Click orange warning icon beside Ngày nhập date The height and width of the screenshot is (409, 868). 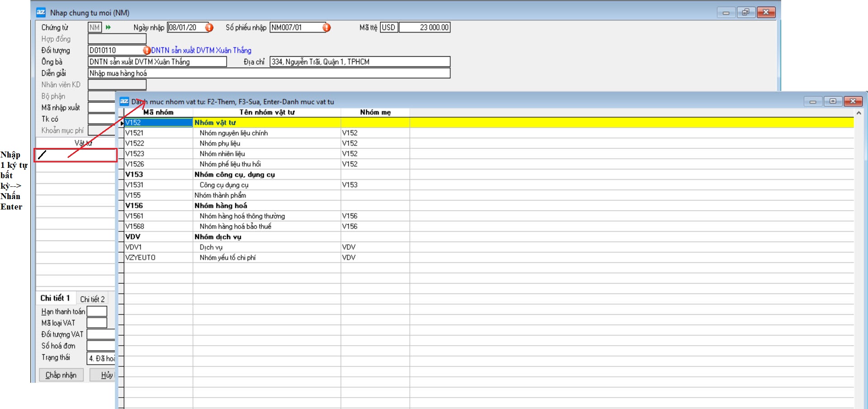209,28
